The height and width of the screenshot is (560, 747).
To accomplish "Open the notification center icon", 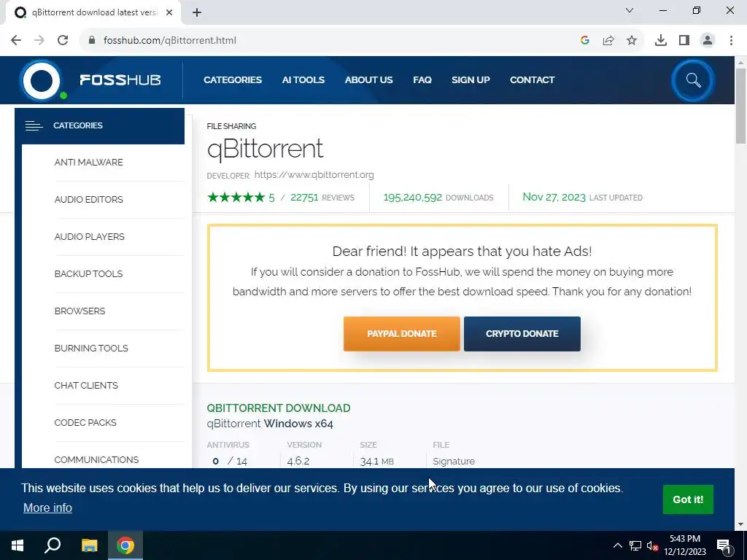I will pyautogui.click(x=723, y=547).
